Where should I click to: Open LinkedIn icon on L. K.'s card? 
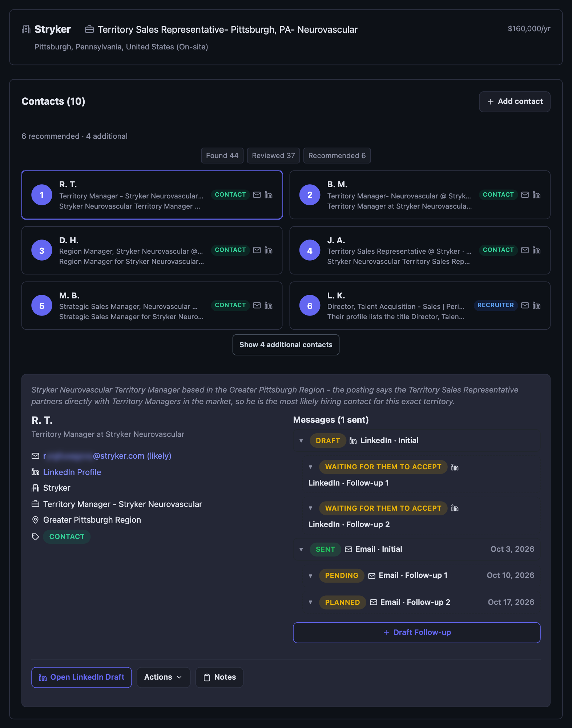(536, 305)
